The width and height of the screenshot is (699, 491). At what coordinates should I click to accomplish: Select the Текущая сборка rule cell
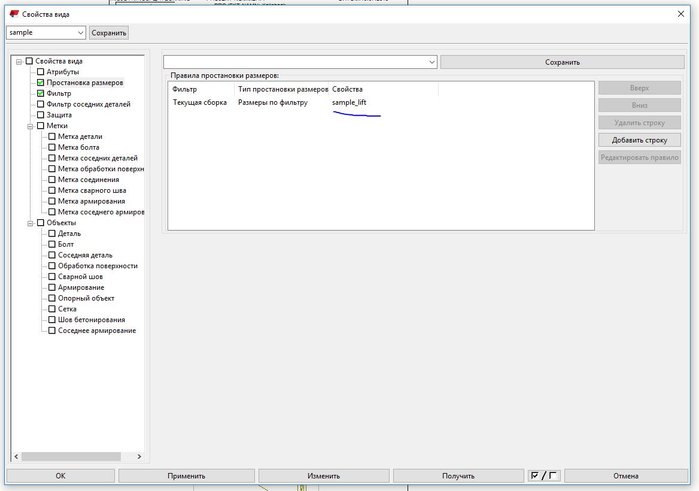(x=200, y=103)
